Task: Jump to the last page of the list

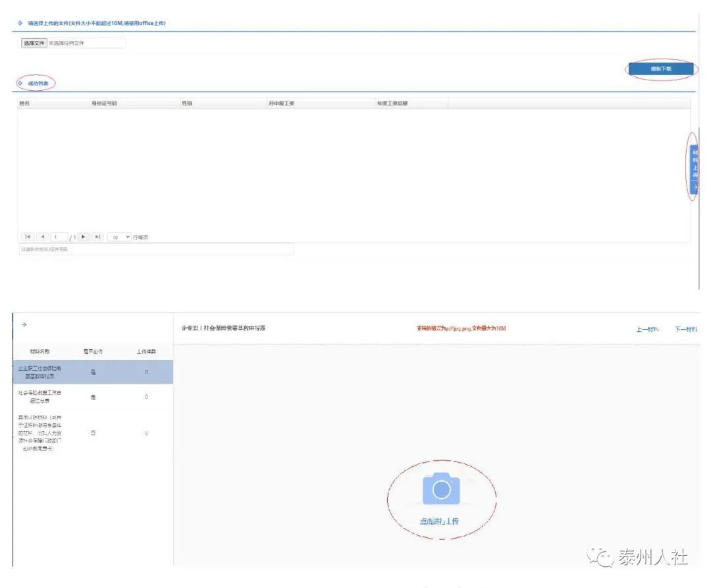Action: tap(97, 236)
